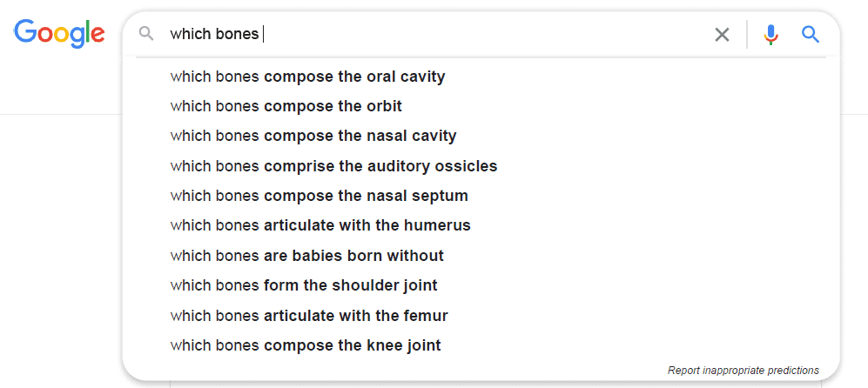Click the typed text "which bones"

pos(214,34)
